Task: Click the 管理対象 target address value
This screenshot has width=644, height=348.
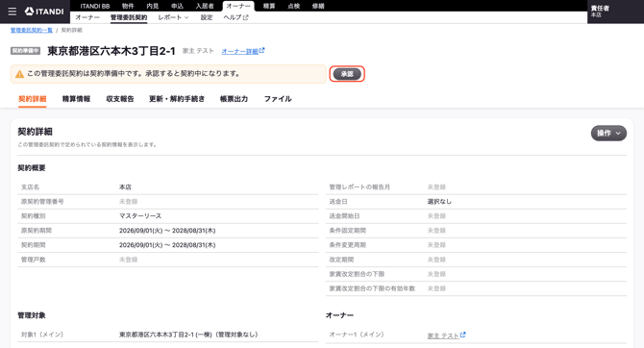Action: pos(188,335)
